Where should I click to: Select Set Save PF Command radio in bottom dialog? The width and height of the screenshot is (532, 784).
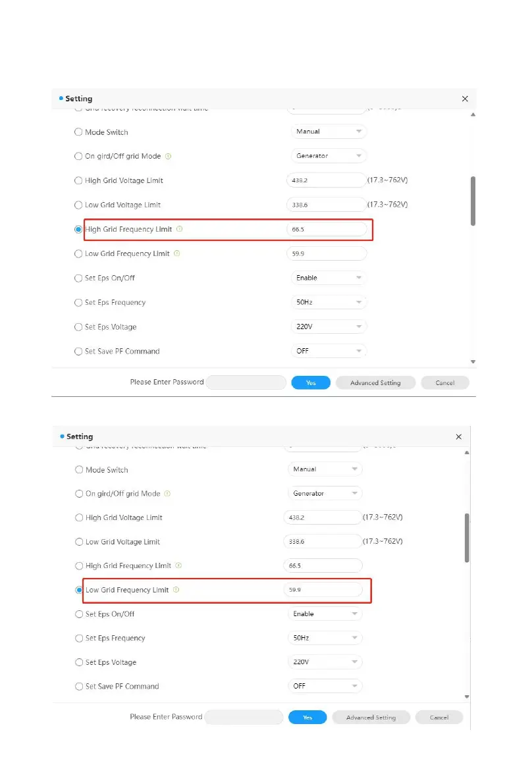79,687
